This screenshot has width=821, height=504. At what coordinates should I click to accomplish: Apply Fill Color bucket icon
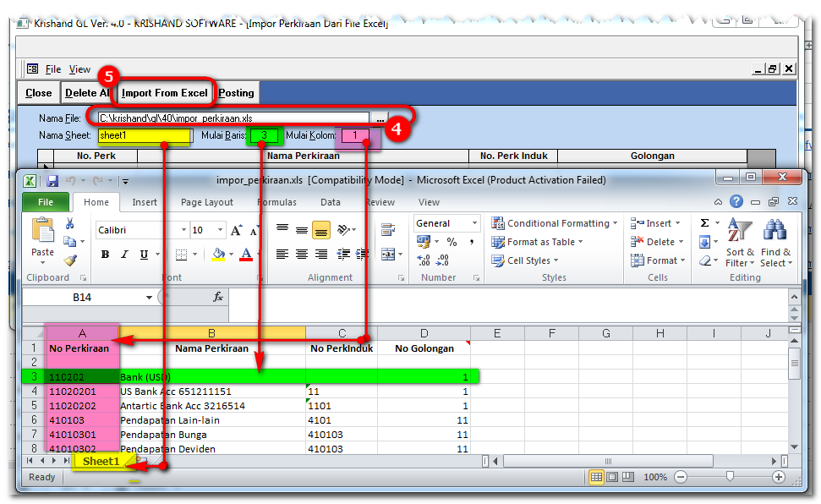(x=218, y=255)
